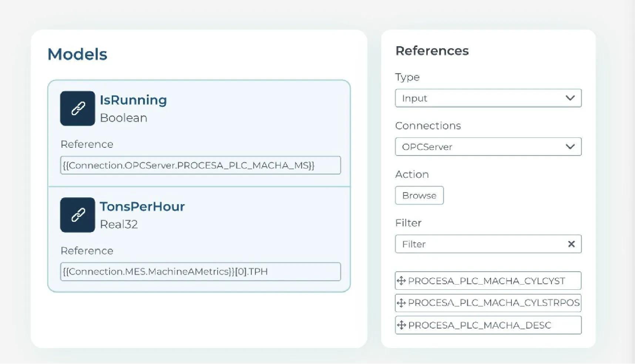Click the drag handle of PROCESA_PLC_MACHA_DESC
The image size is (635, 364).
[x=401, y=325]
